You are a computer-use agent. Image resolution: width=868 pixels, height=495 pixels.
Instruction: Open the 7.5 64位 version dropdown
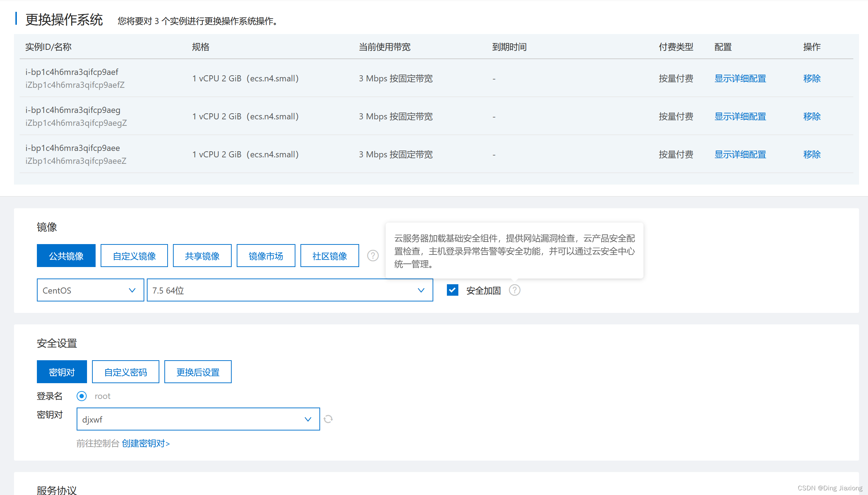(x=290, y=290)
